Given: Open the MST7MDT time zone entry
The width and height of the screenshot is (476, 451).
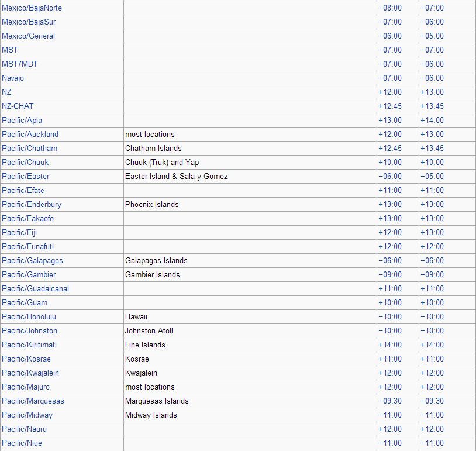Looking at the screenshot, I should pos(20,64).
